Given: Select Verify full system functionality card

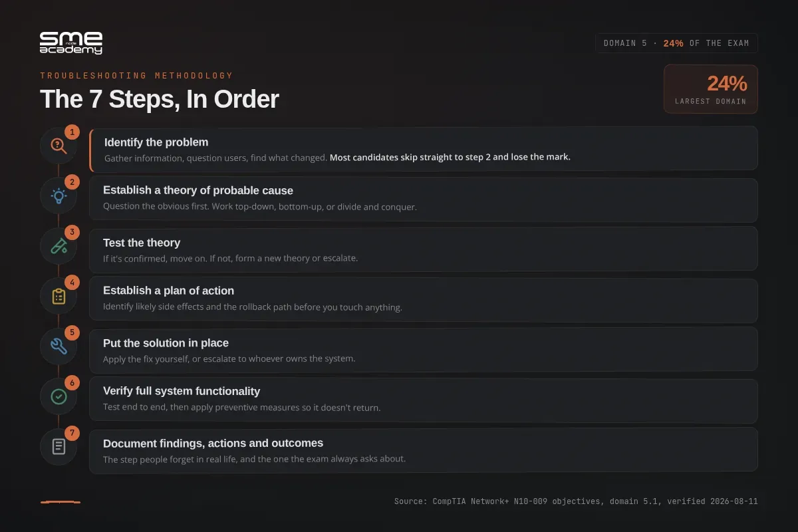Looking at the screenshot, I should click(x=424, y=400).
